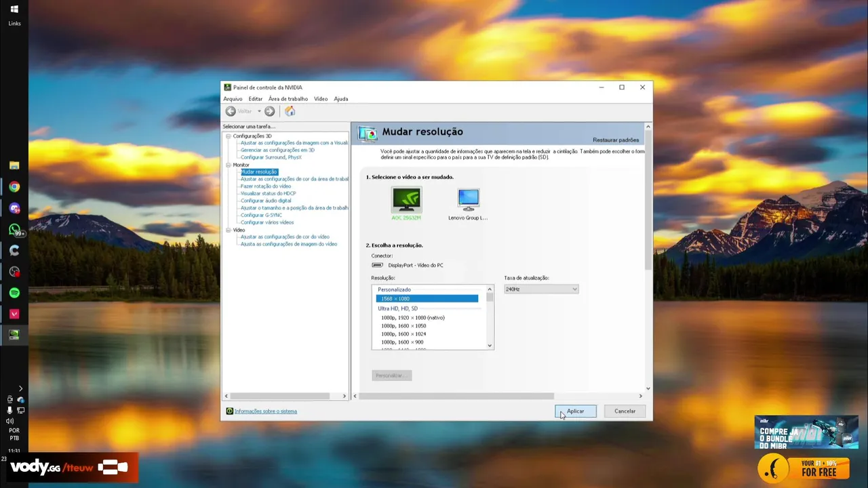Open Ajustar as configurações de cor do vídeo
Viewport: 868px width, 488px height.
pos(285,237)
